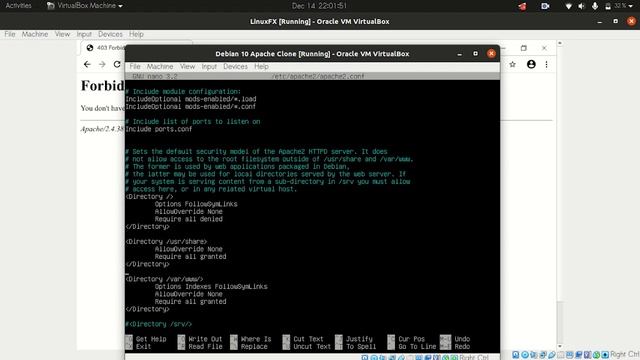The width and height of the screenshot is (640, 360).
Task: Click the 403 Forbidden tab globe icon
Action: 90,48
